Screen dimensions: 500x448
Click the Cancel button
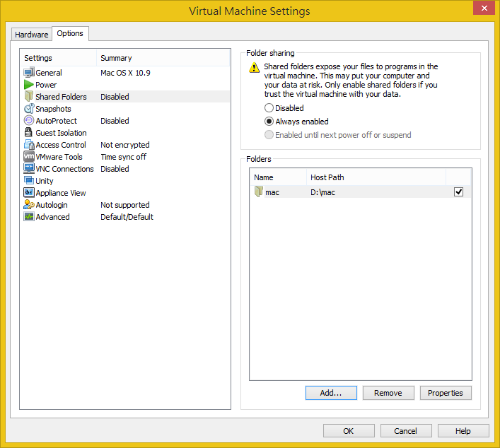406,431
